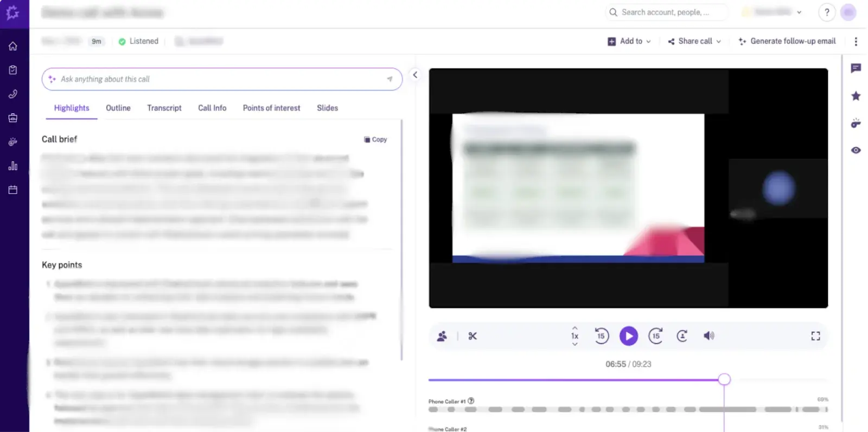Open the comments panel icon

coord(856,68)
